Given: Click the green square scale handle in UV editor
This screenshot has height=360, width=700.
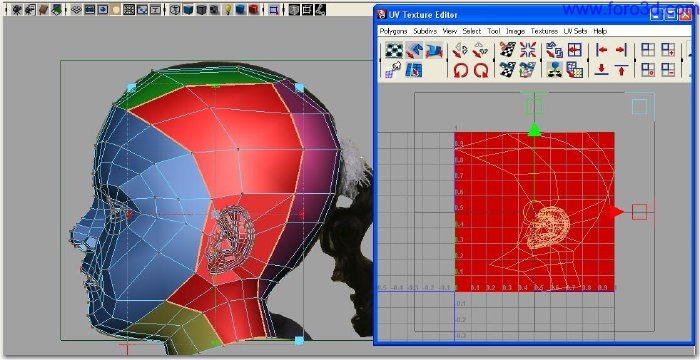Looking at the screenshot, I should (534, 107).
